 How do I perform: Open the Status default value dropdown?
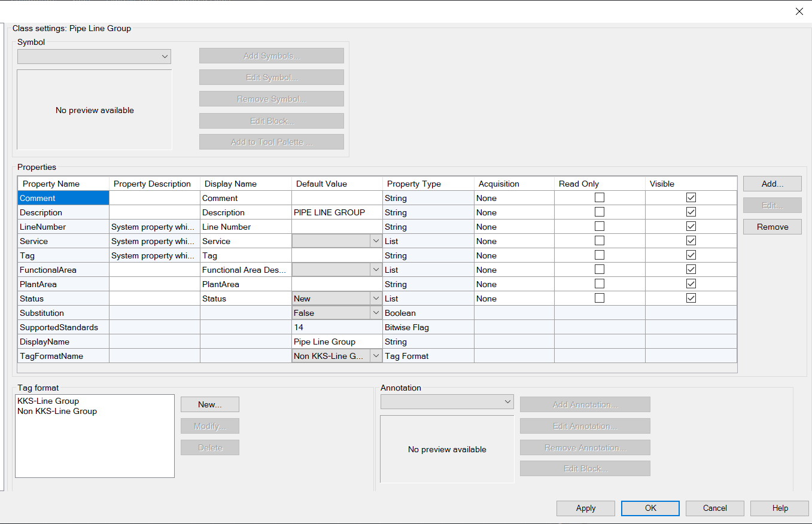click(376, 298)
